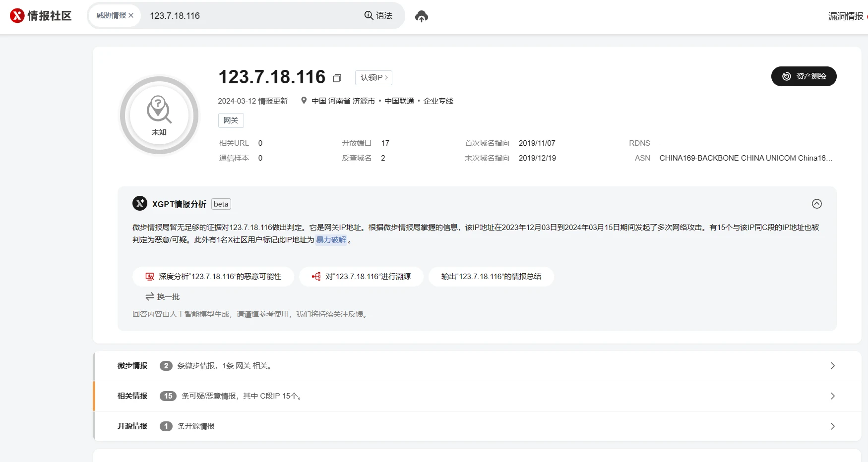Screen dimensions: 868x462
Task: Select the 进行溯源 trace source suggestion
Action: 361,277
